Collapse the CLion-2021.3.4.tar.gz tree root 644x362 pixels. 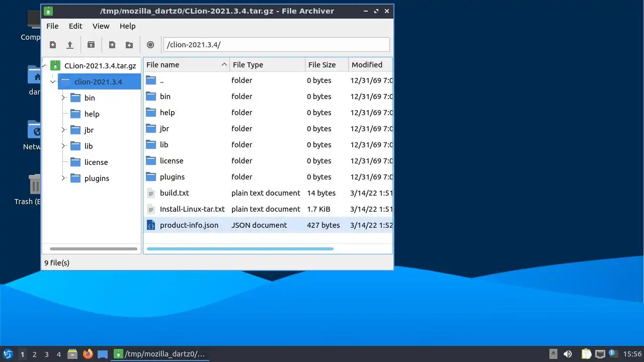click(x=45, y=65)
